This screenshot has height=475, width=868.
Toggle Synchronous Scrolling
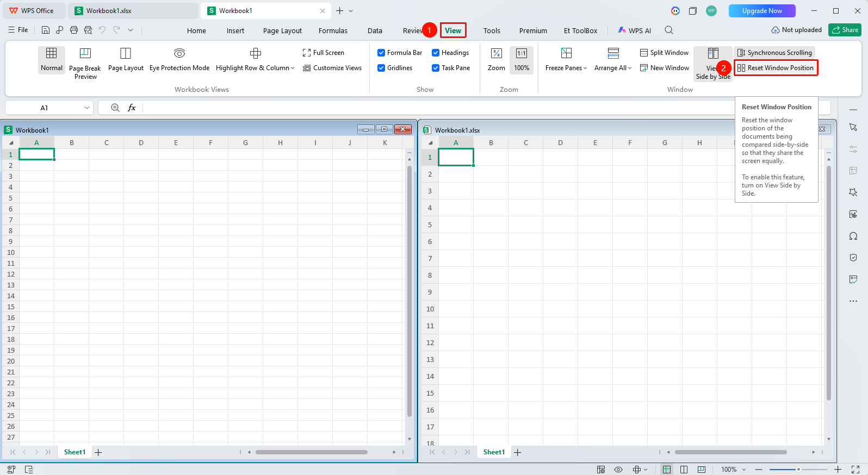(775, 53)
